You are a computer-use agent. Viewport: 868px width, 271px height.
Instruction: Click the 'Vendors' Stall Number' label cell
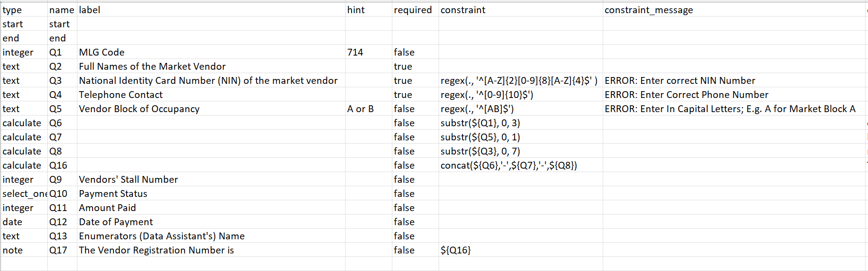[211, 179]
